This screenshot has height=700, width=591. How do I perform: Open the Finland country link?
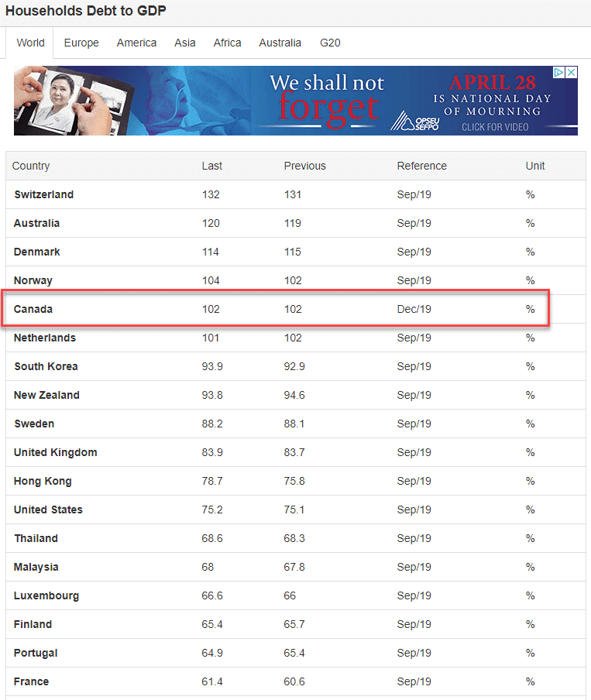tap(33, 624)
